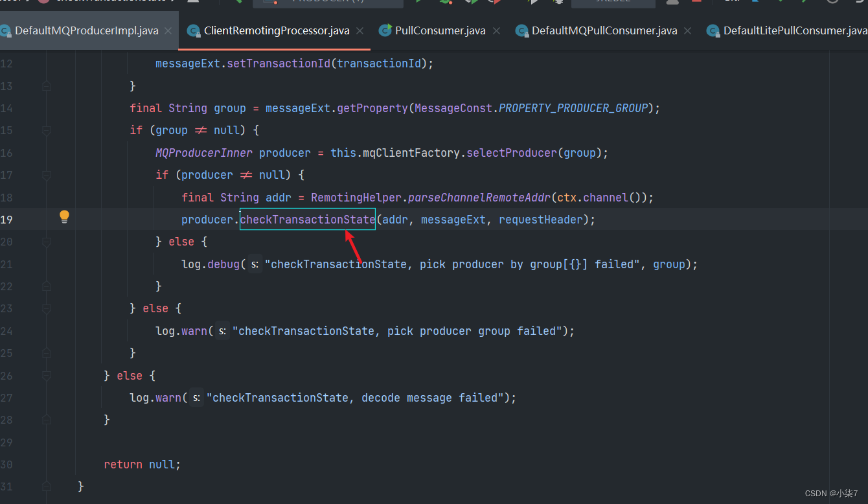Toggle the fold marker on line 25

[x=46, y=353]
